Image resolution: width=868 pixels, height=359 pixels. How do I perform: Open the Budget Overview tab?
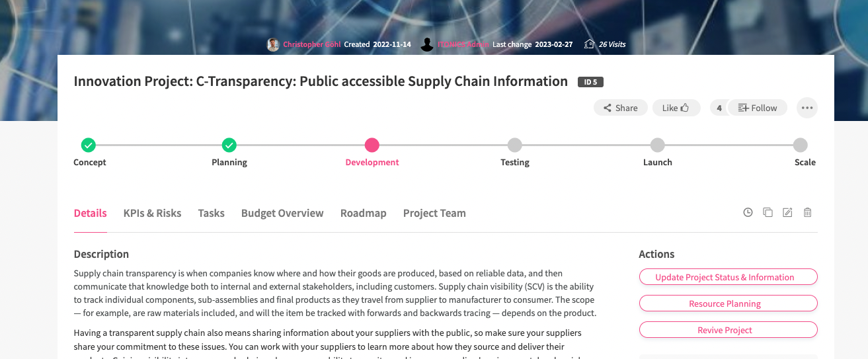coord(282,213)
